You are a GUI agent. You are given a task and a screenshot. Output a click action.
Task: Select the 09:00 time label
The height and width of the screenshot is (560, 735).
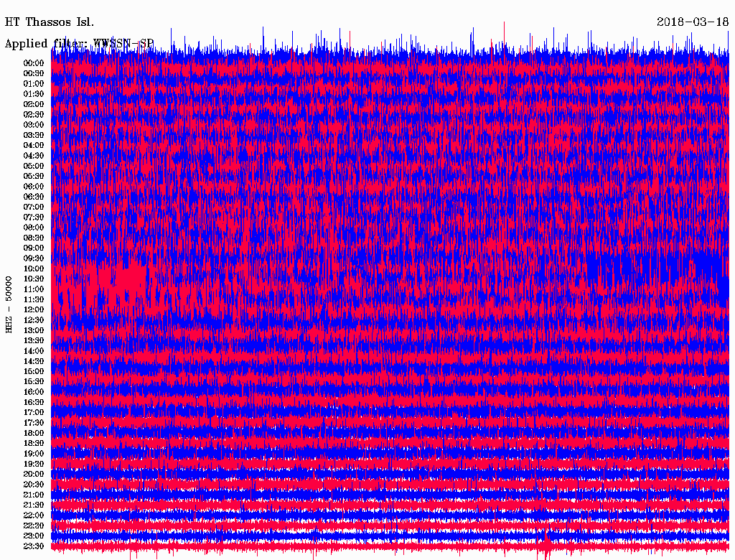point(34,248)
